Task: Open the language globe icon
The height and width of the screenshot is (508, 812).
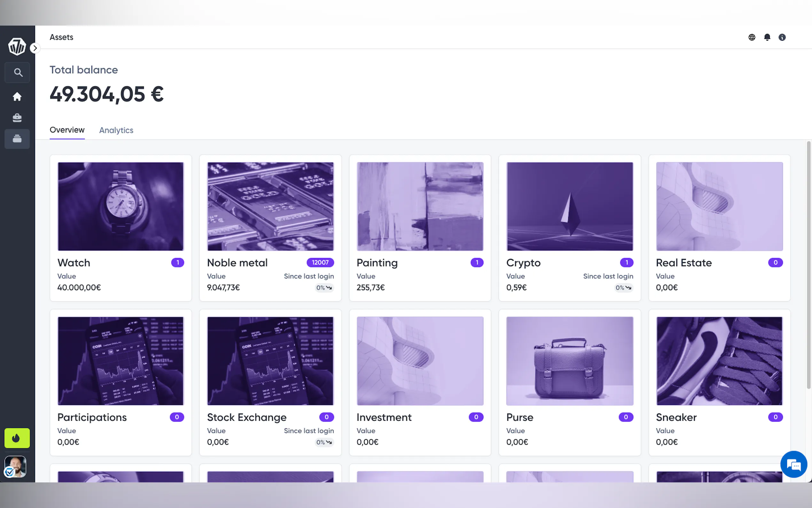Action: tap(752, 37)
